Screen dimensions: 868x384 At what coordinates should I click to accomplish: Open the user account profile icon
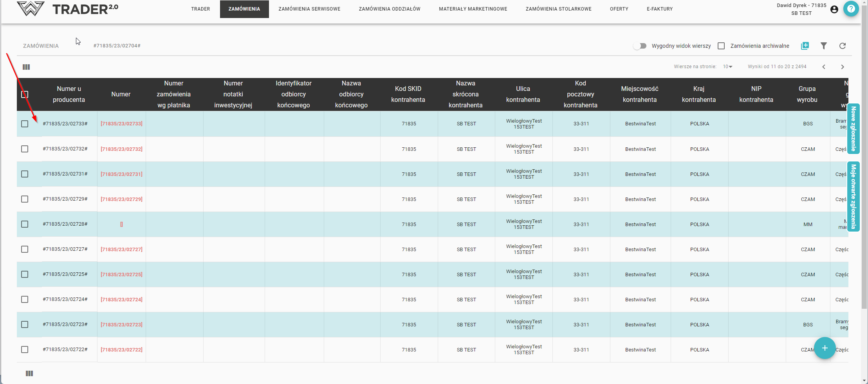[x=834, y=9]
